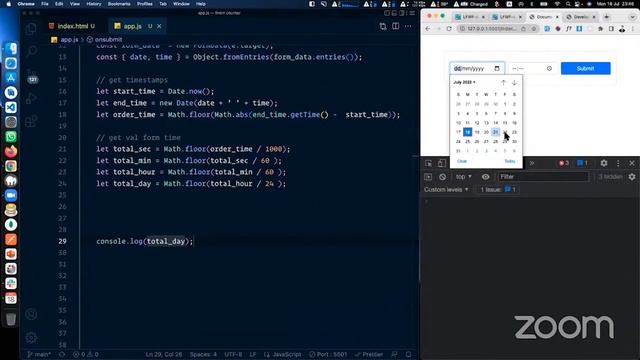Open notifications bell in status bar

(x=409, y=354)
